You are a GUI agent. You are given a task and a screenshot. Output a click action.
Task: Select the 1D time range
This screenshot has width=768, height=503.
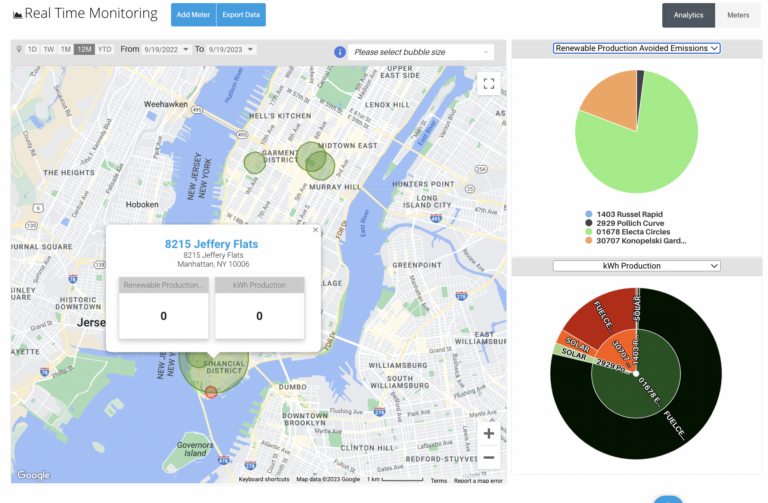click(x=32, y=49)
